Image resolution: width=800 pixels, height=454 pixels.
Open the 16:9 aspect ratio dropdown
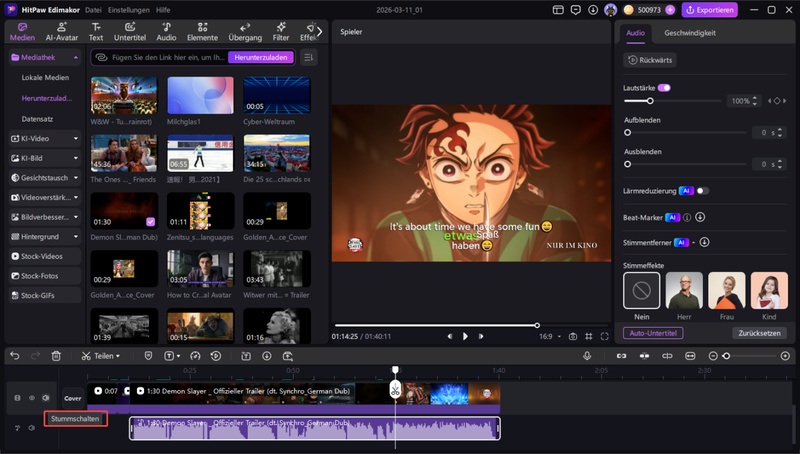[x=549, y=337]
